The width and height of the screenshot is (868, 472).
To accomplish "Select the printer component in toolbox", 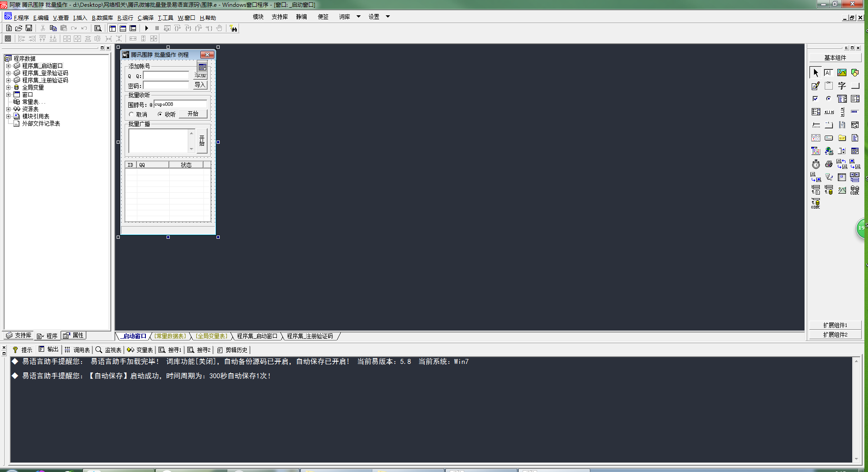I will pos(829,164).
